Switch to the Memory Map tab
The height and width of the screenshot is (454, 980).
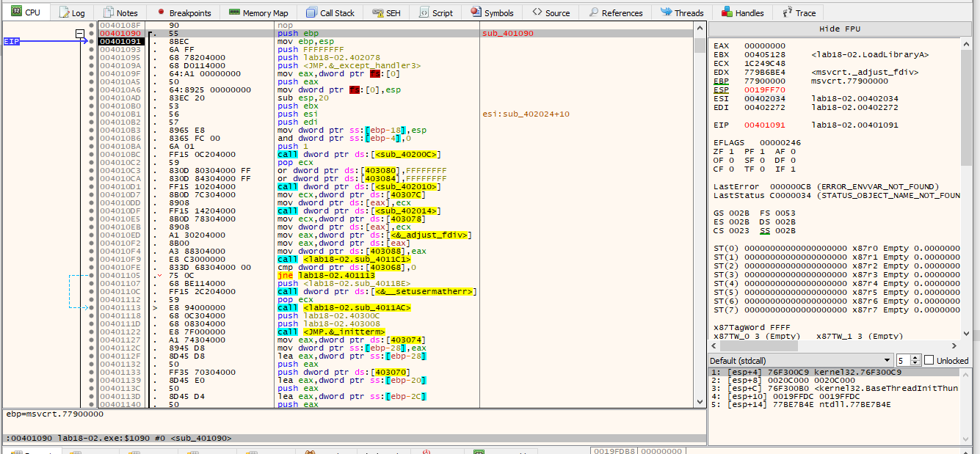(x=258, y=12)
